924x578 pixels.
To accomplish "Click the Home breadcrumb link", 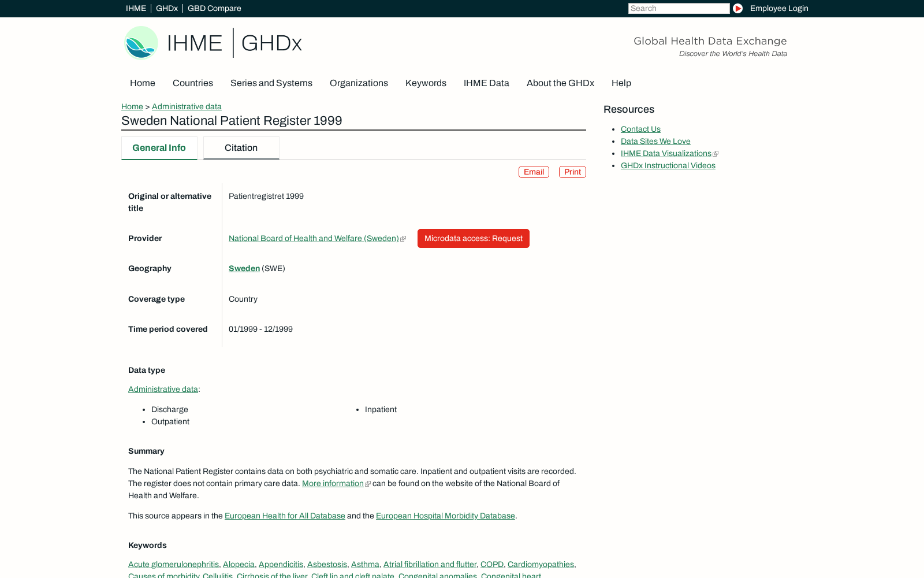I will [132, 106].
